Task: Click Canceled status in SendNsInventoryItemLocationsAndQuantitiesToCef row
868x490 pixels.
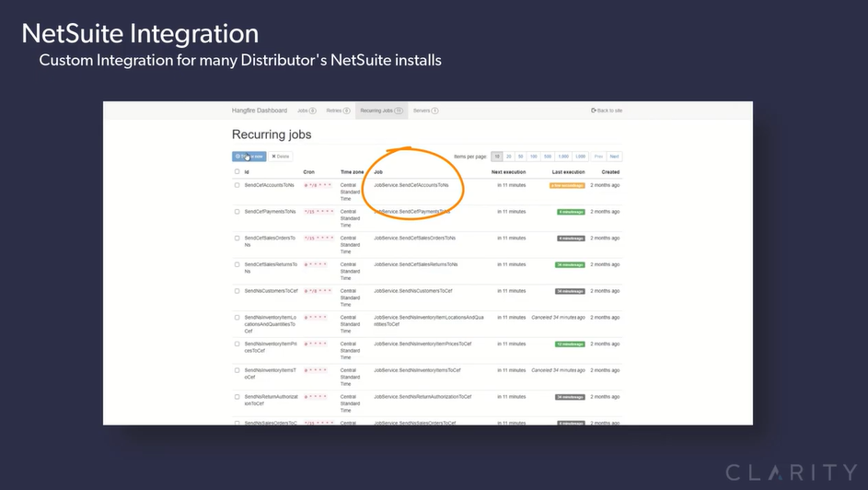Action: tap(558, 318)
